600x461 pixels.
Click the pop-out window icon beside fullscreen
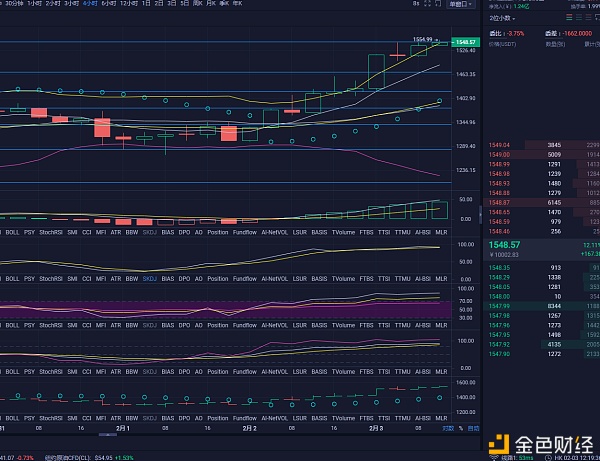click(x=439, y=3)
